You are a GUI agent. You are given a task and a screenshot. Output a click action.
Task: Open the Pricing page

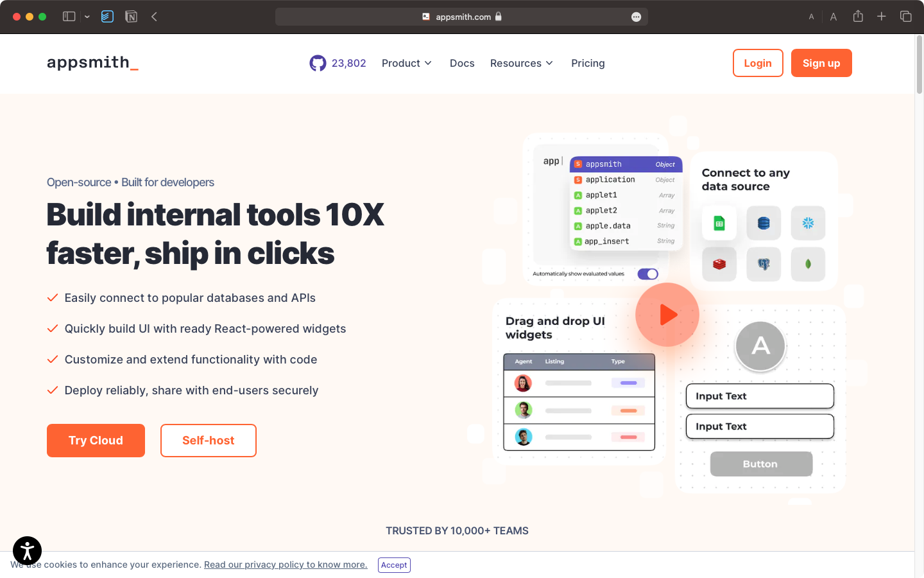[588, 63]
